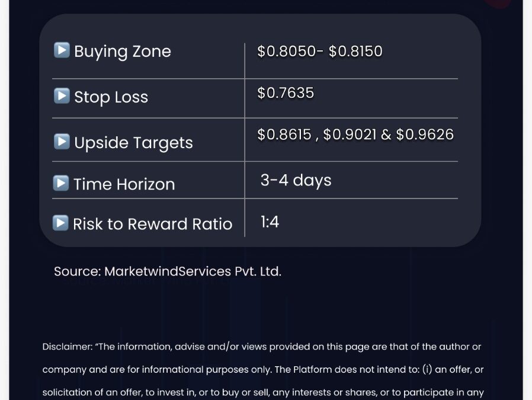Screen dimensions: 532x400
Task: Click the play icon beside Time Horizon
Action: [61, 183]
